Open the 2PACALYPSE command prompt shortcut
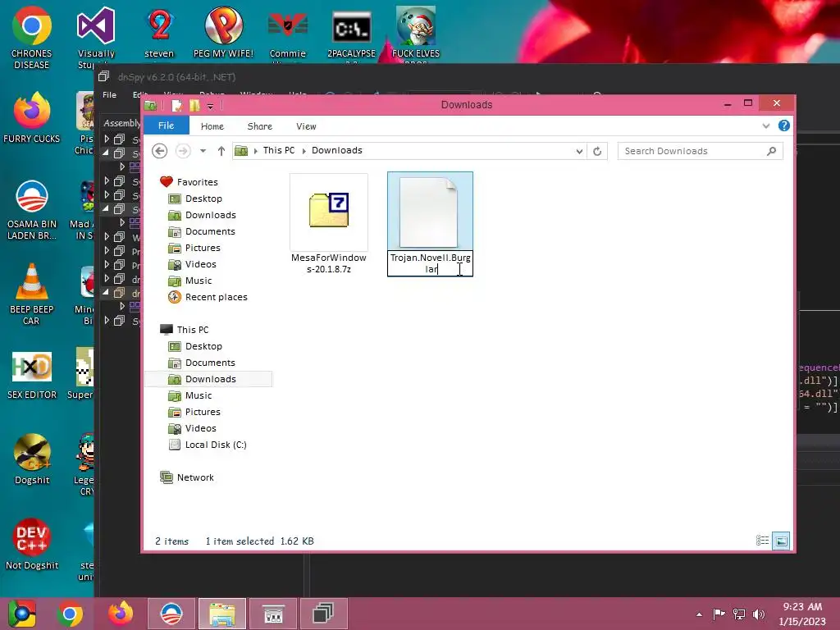 coord(351,35)
